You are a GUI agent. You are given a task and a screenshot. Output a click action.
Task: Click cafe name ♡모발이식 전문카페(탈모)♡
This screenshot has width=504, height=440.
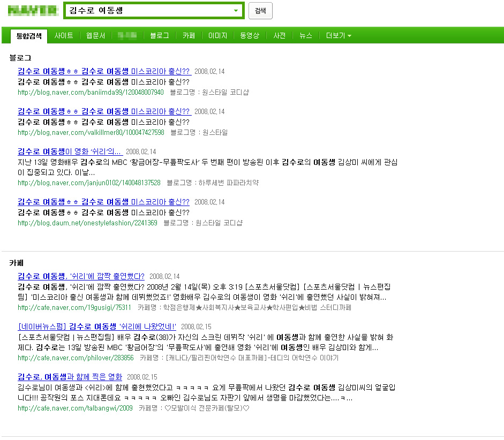coord(207,408)
